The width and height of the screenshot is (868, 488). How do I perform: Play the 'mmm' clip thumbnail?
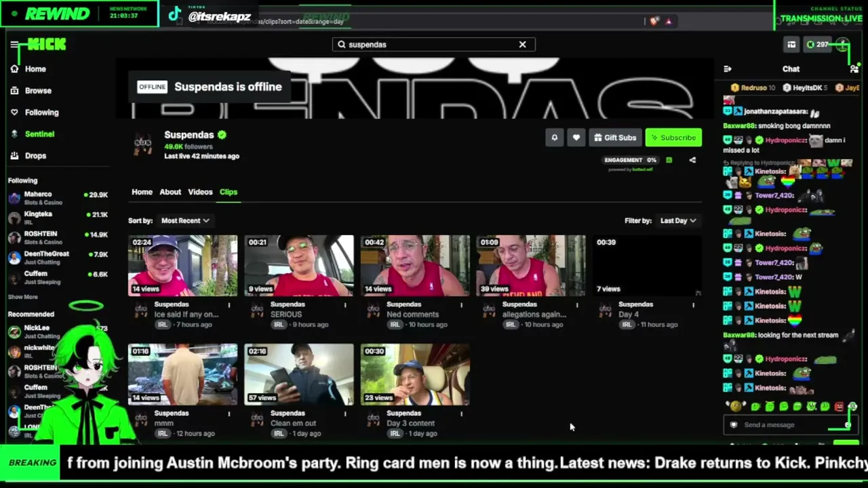pyautogui.click(x=183, y=374)
